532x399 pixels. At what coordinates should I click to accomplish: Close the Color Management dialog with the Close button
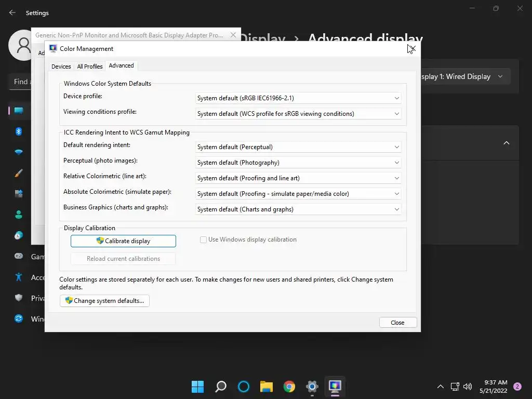pos(397,323)
